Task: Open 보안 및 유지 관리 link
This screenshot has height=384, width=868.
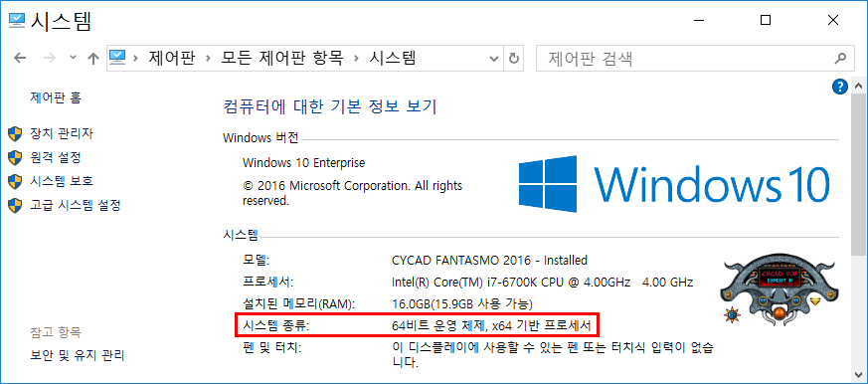Action: coord(77,355)
